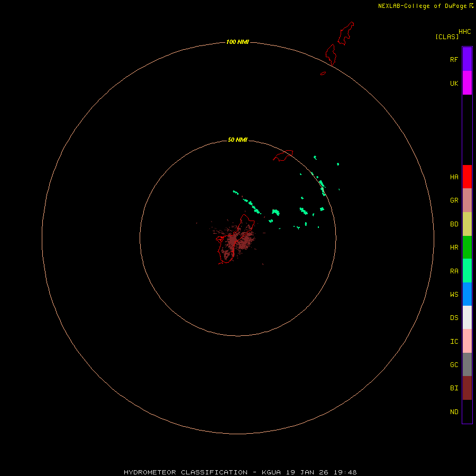Click the HA red legend swatch

click(x=467, y=177)
